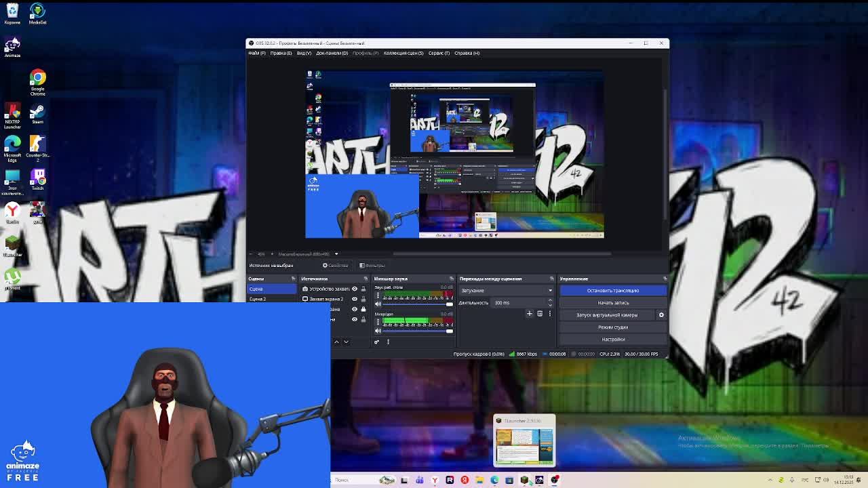The width and height of the screenshot is (868, 488).
Task: Undock the Управление panel
Action: [665, 279]
